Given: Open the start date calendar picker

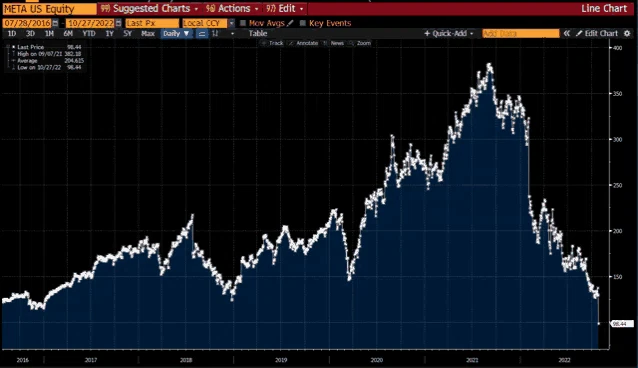Looking at the screenshot, I should [x=55, y=23].
